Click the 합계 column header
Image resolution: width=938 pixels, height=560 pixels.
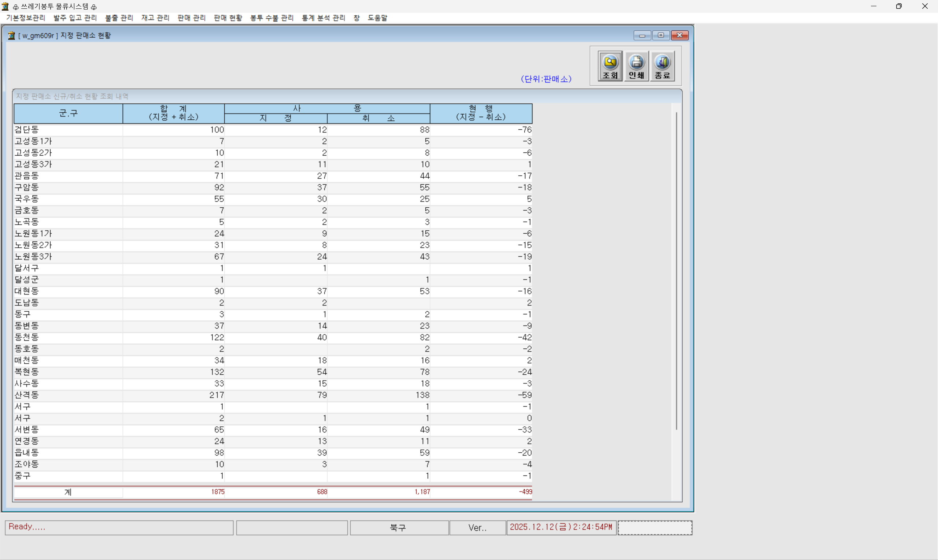pos(174,113)
